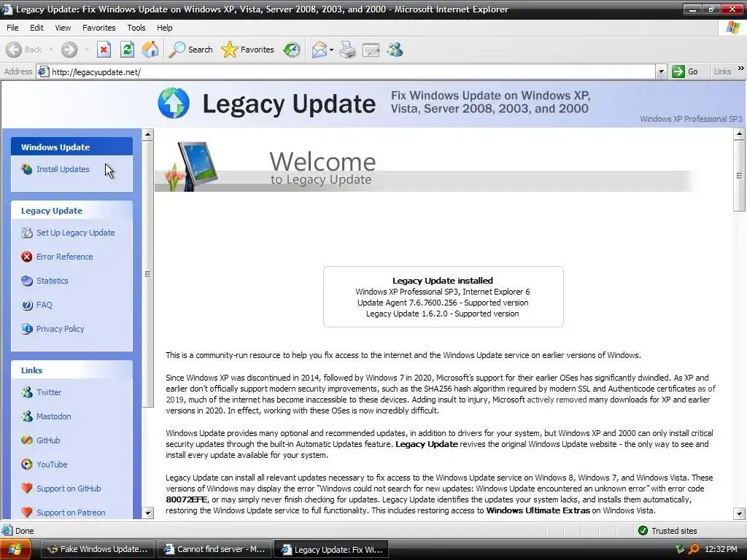Click the Edit page icon
The image size is (747, 560).
click(371, 50)
